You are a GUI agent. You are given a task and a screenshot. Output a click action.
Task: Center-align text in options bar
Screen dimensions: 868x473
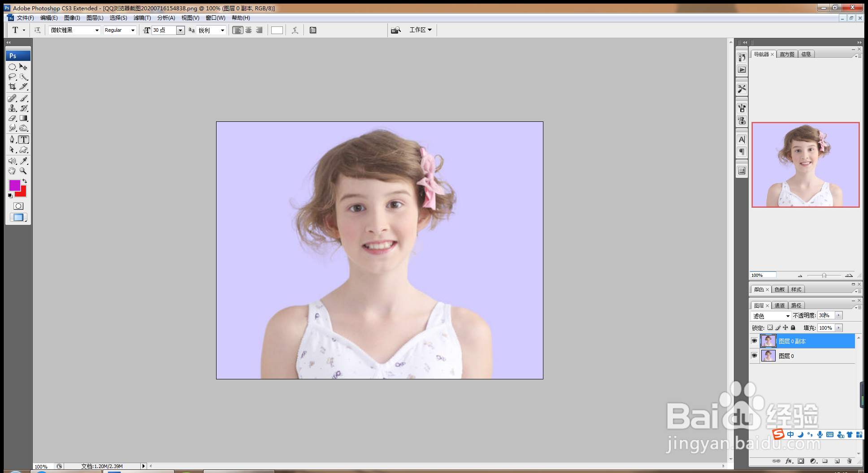pos(248,30)
